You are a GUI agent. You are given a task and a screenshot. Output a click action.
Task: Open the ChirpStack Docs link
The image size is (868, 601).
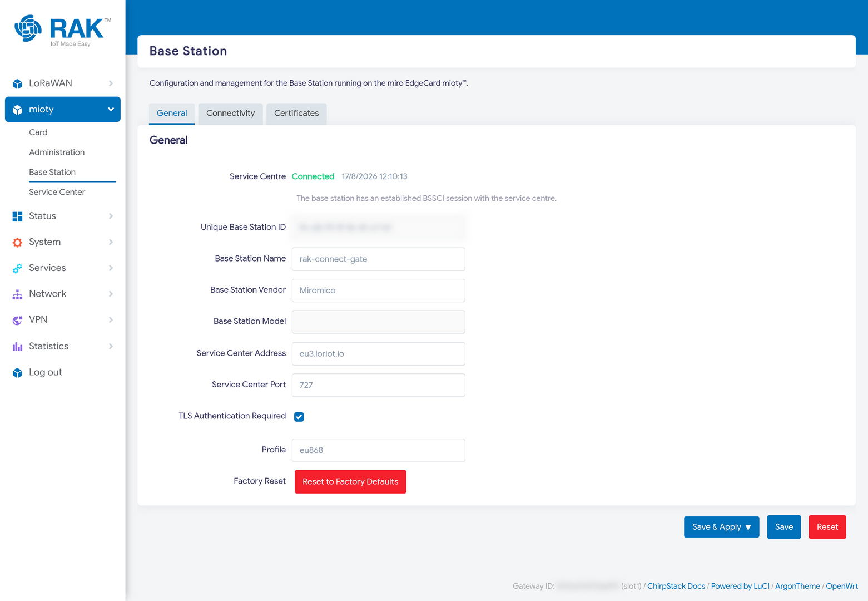pyautogui.click(x=676, y=586)
